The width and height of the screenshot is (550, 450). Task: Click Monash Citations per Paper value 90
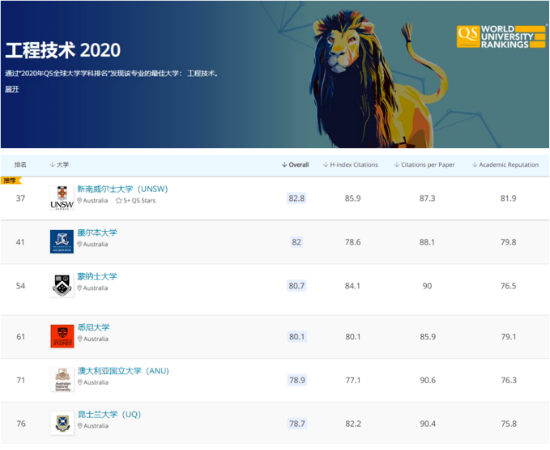click(427, 286)
